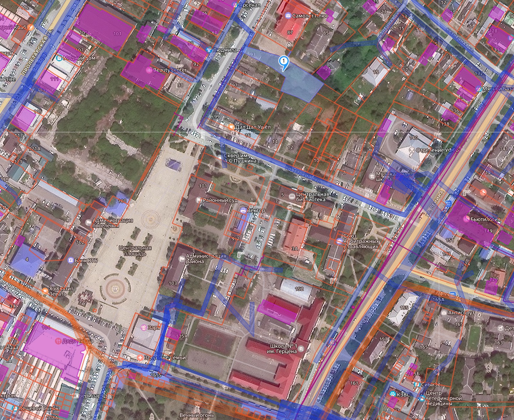Click house number 105А

[182, 336]
